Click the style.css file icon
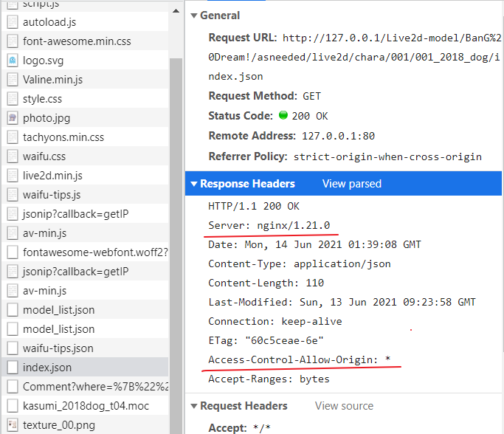Viewport: 504px width, 434px height. click(13, 99)
